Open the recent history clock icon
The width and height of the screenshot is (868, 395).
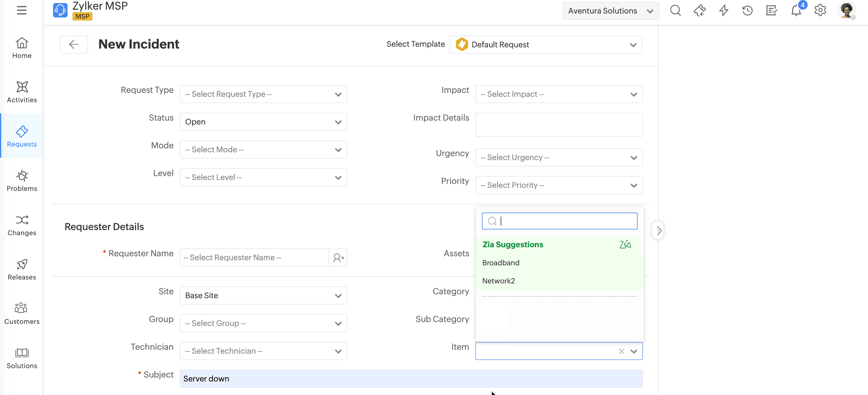(747, 11)
